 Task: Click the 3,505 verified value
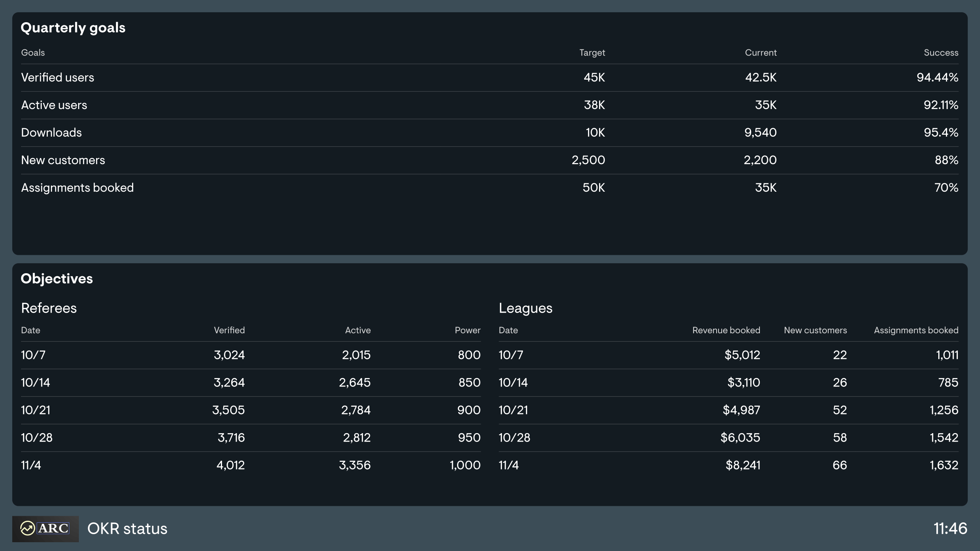228,410
